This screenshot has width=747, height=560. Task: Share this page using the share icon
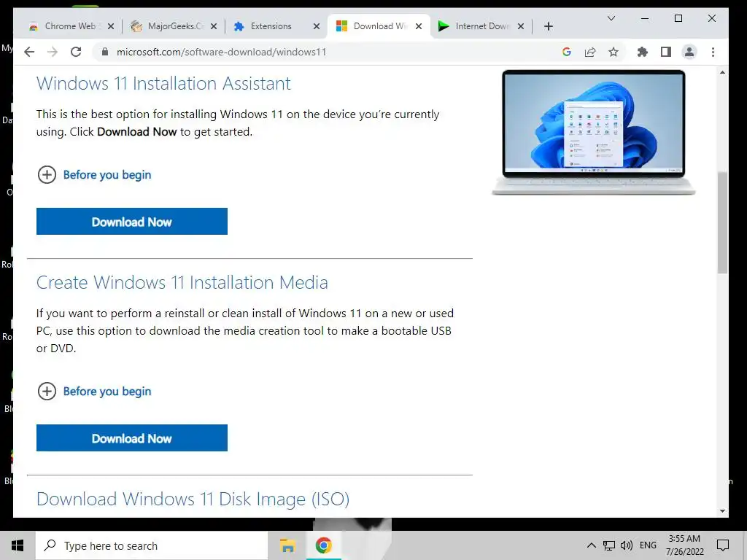click(x=590, y=52)
